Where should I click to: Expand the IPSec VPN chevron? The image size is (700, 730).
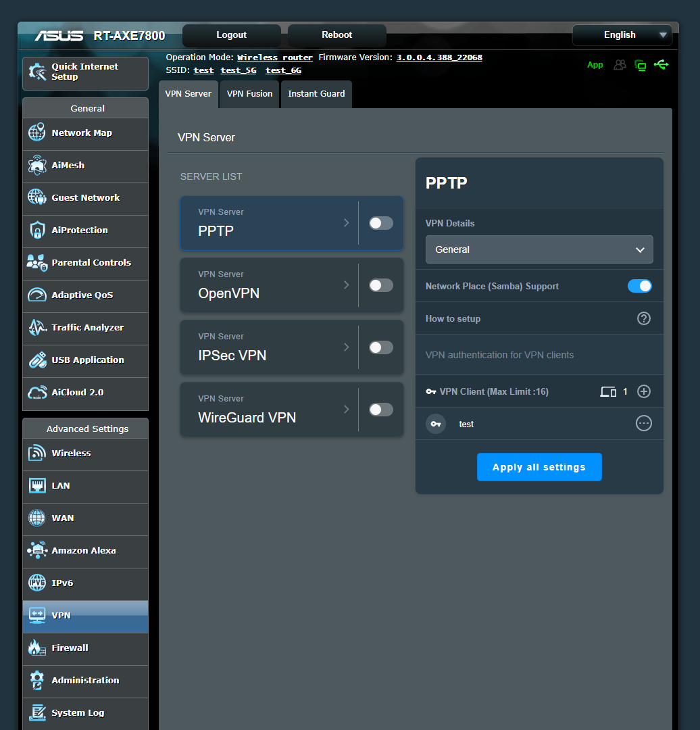point(346,347)
